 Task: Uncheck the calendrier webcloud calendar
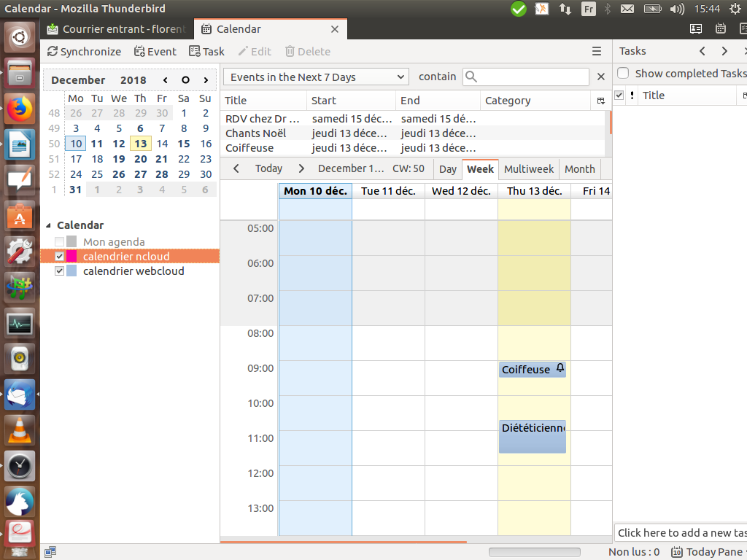pyautogui.click(x=60, y=271)
